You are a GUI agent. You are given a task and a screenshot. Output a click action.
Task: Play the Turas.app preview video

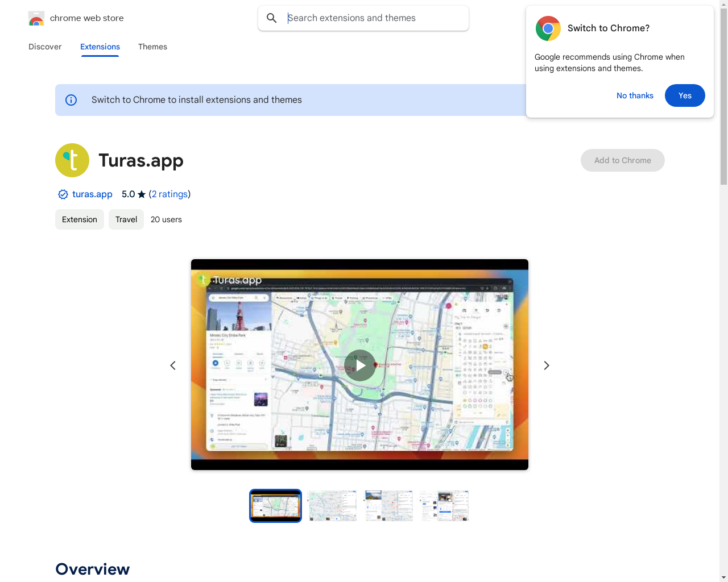pyautogui.click(x=360, y=365)
